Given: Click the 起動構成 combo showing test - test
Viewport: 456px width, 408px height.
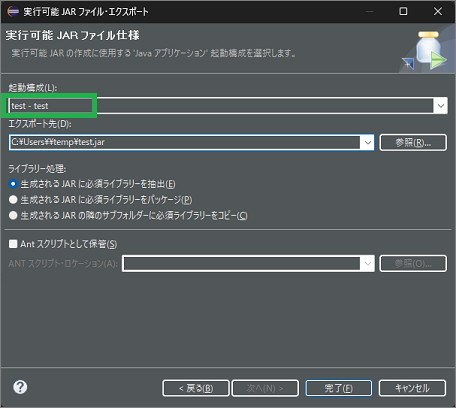Looking at the screenshot, I should (228, 106).
